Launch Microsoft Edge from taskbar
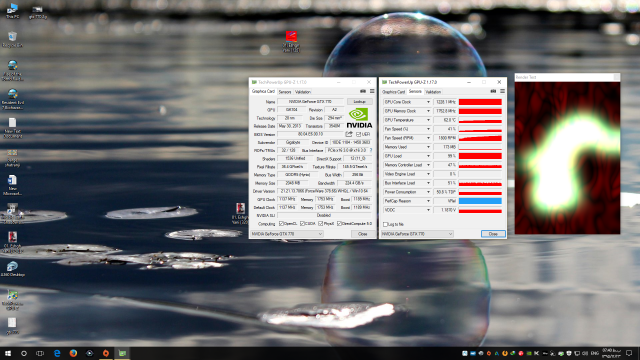Image resolution: width=640 pixels, height=360 pixels. [x=57, y=353]
